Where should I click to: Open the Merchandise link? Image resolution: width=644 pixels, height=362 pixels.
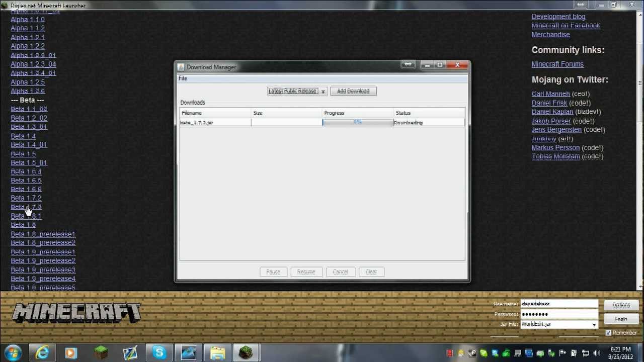(x=551, y=34)
